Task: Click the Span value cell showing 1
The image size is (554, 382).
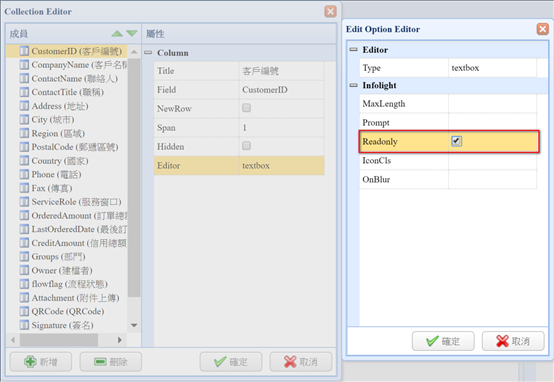Action: click(x=281, y=128)
